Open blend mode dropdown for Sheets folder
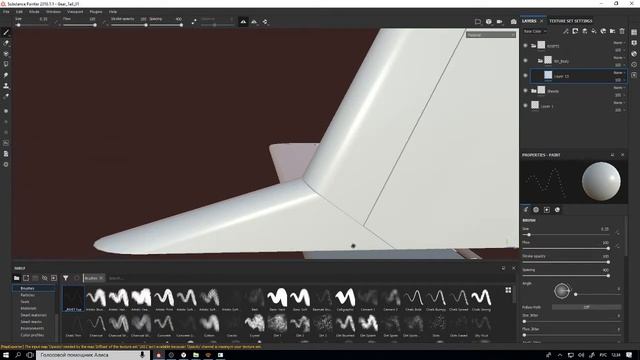Screen dimensions: 640x360 coord(619,88)
